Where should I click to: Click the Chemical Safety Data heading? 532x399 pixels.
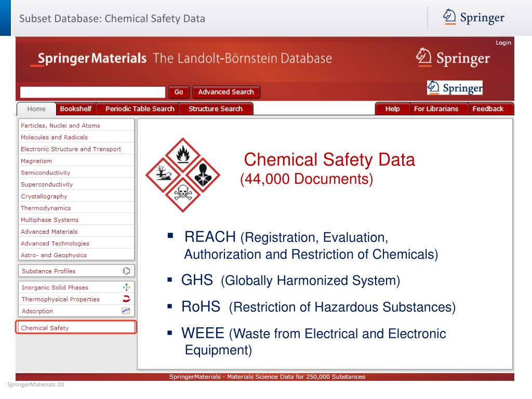point(329,159)
